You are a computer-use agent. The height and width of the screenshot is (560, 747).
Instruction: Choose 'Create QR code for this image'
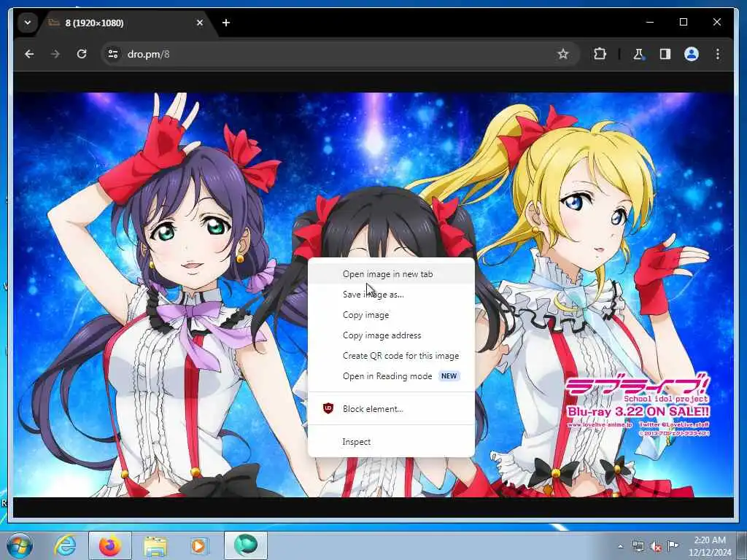point(391,356)
